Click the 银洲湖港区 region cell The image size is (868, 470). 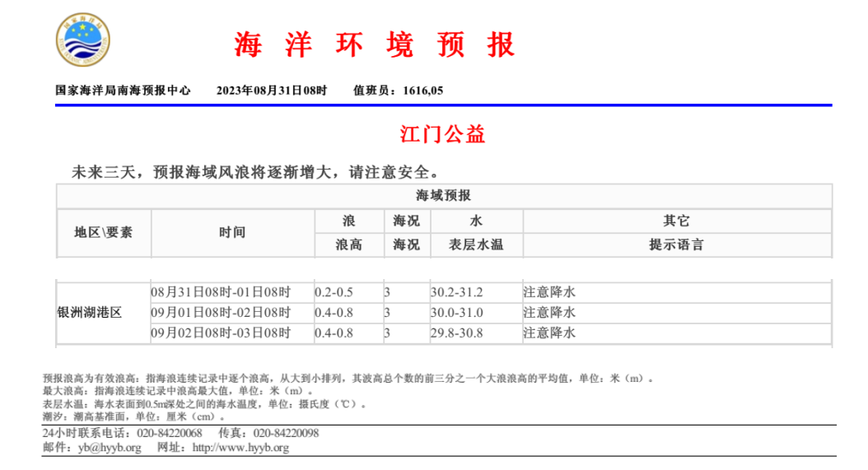coord(89,313)
